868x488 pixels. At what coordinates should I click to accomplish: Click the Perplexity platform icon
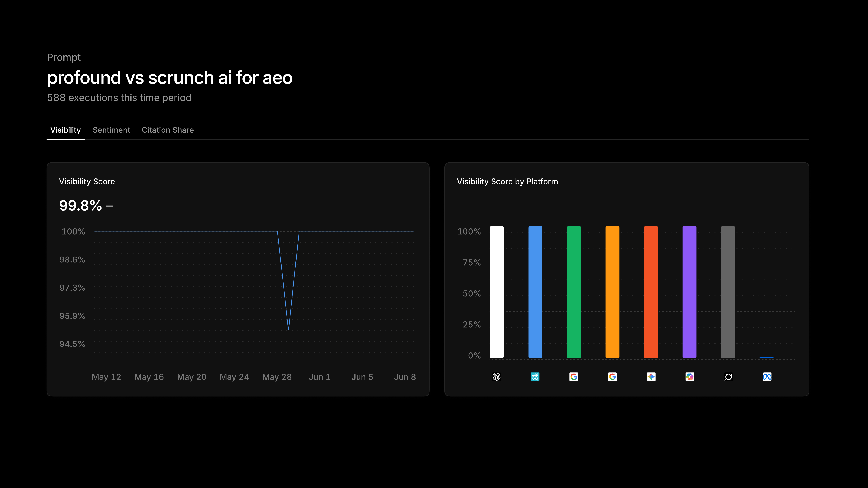point(535,376)
